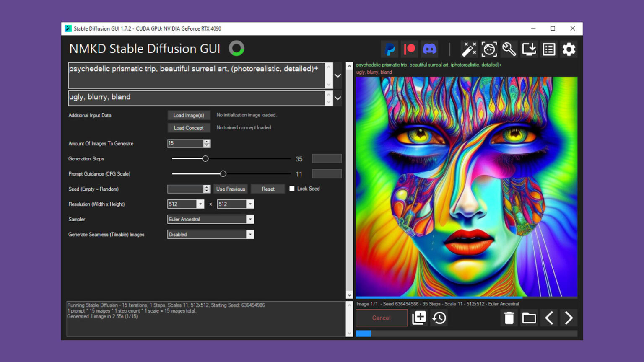
Task: Click the wrench developer tools icon
Action: (509, 49)
